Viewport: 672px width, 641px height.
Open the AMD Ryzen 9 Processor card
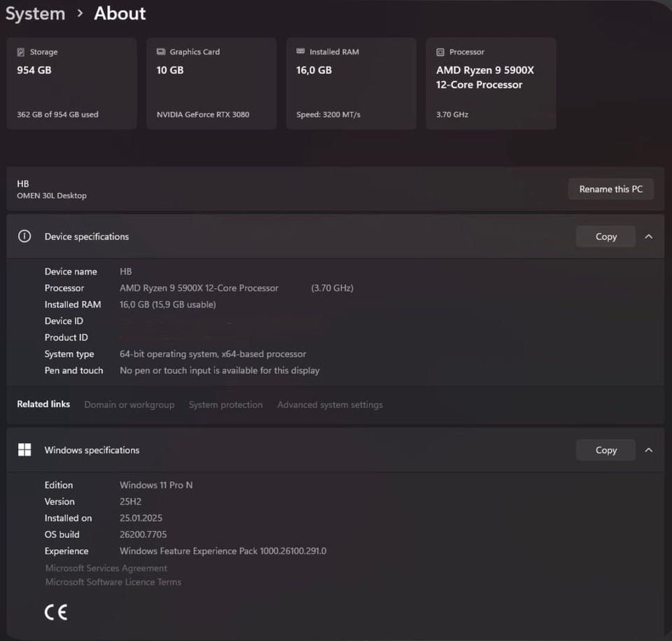click(x=491, y=83)
